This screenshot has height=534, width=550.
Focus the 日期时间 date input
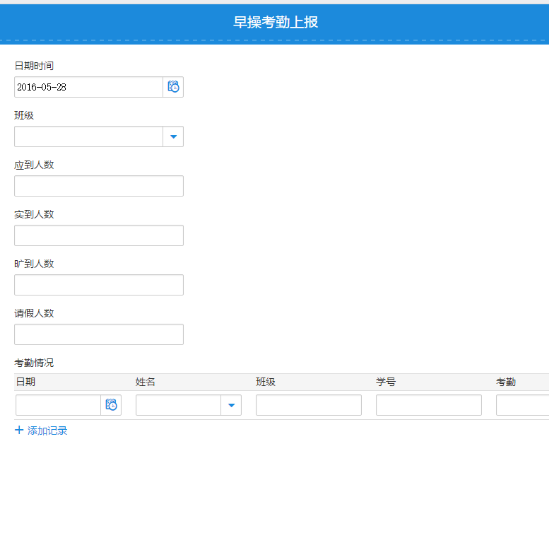tap(88, 87)
